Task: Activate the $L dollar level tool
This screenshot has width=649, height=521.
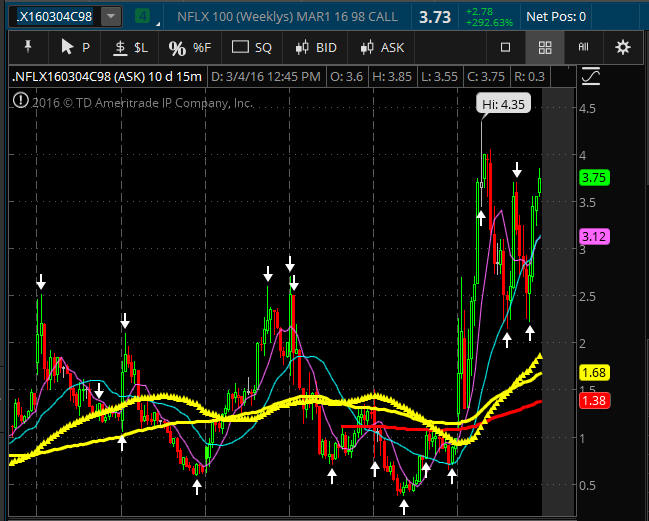Action: (131, 47)
